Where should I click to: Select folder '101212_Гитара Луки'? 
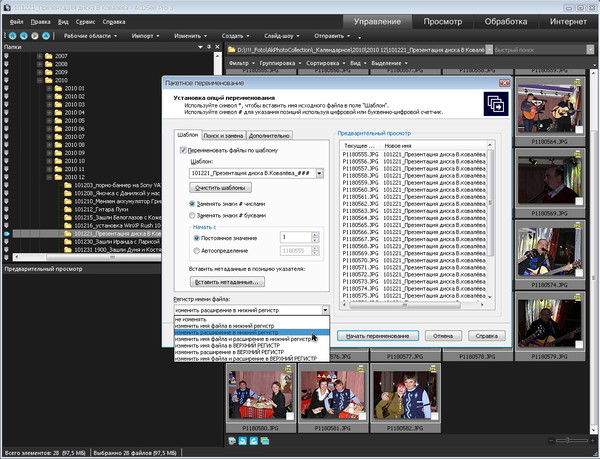(101, 209)
